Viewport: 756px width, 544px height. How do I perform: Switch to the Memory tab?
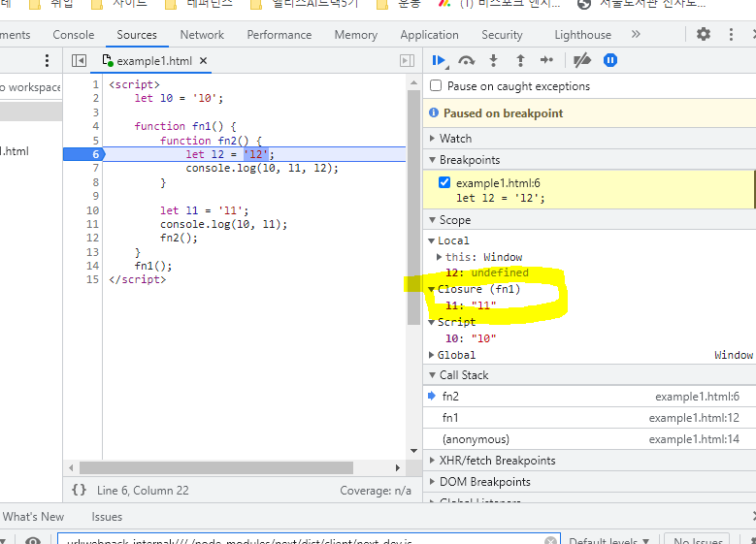pos(356,35)
